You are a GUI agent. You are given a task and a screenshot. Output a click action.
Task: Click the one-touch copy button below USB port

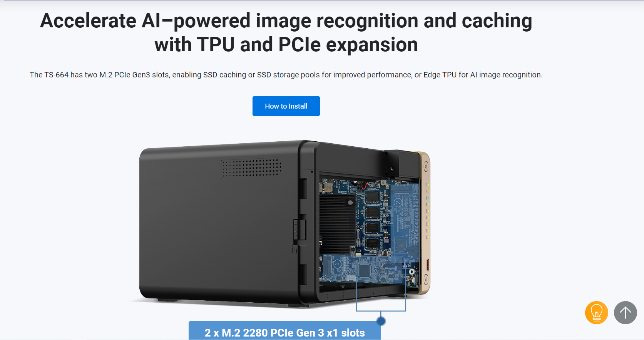(426, 279)
